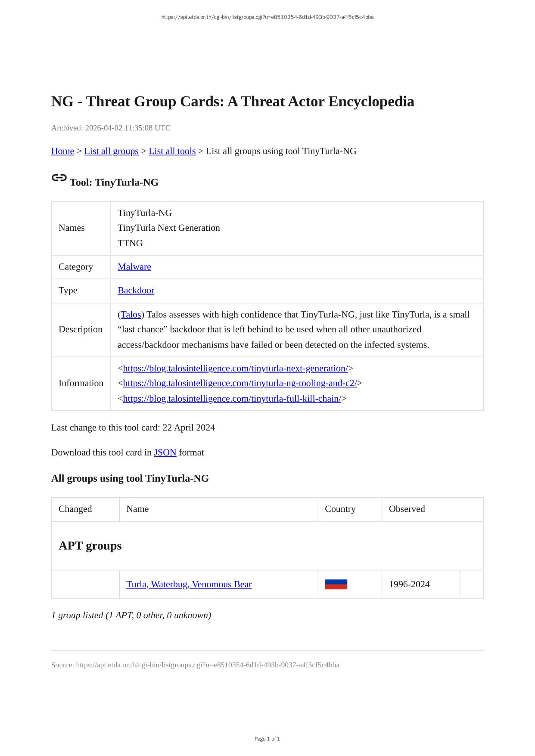Open the Talos source link in description
This screenshot has height=756, width=535.
coord(131,315)
